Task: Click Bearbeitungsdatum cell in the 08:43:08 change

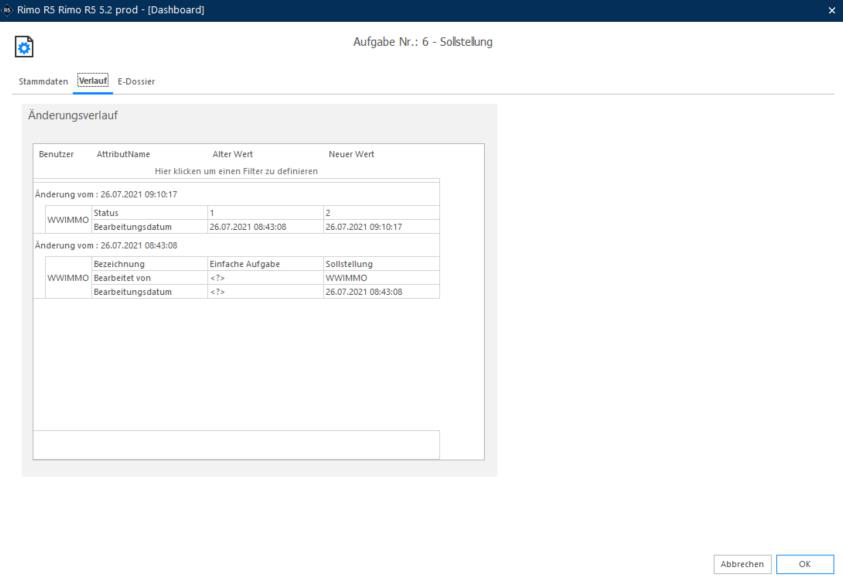Action: (x=149, y=292)
